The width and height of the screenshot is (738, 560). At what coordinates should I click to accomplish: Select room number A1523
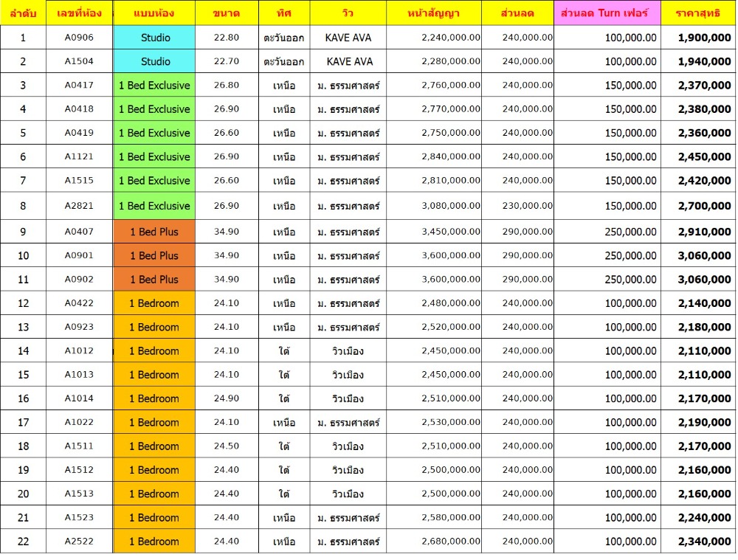[79, 518]
